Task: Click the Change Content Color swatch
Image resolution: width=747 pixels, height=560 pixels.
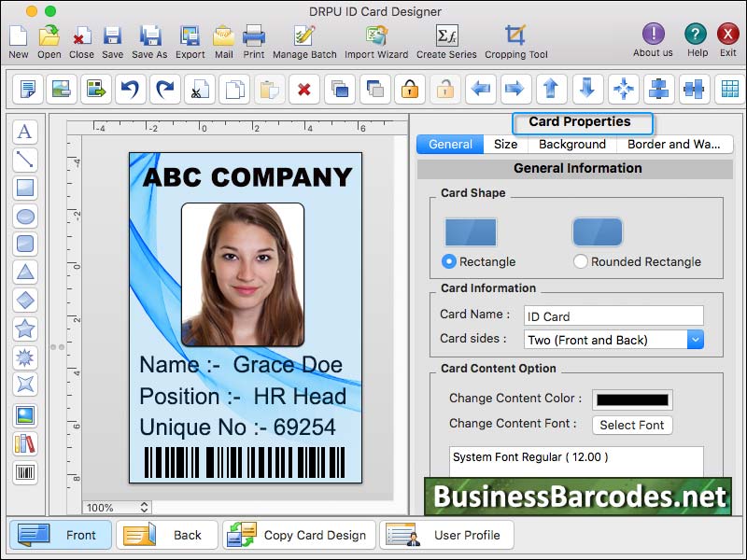Action: click(x=631, y=399)
